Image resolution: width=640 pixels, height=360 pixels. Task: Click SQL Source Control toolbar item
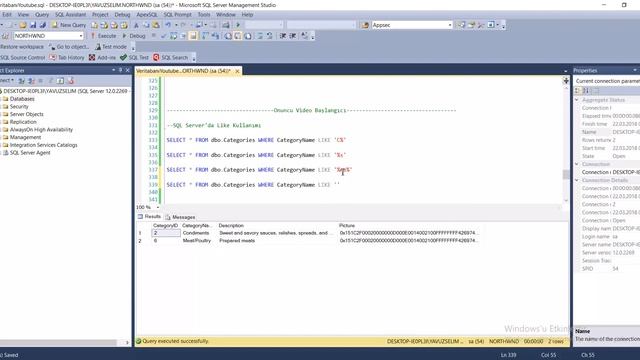[22, 58]
